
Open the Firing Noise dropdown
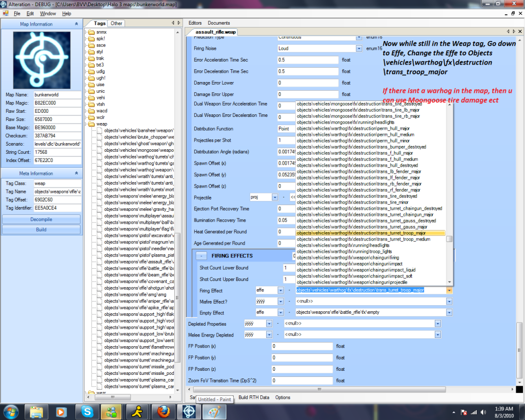click(x=358, y=49)
